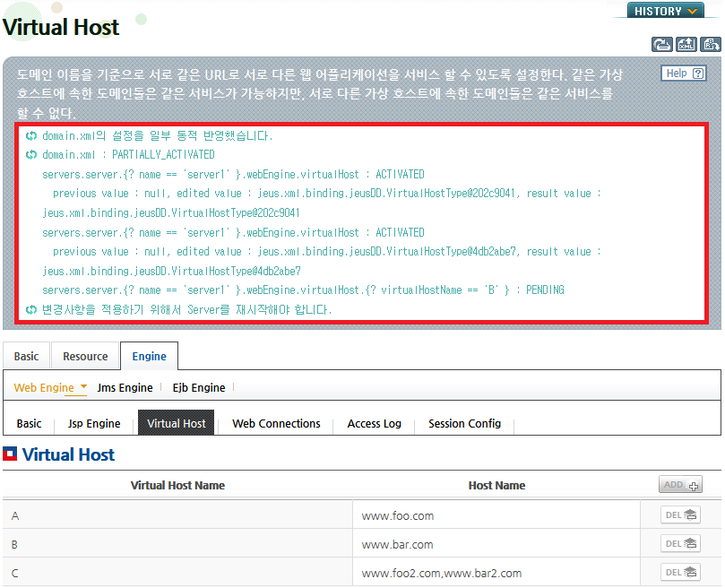
Task: Open virtual host A row
Action: point(361,514)
